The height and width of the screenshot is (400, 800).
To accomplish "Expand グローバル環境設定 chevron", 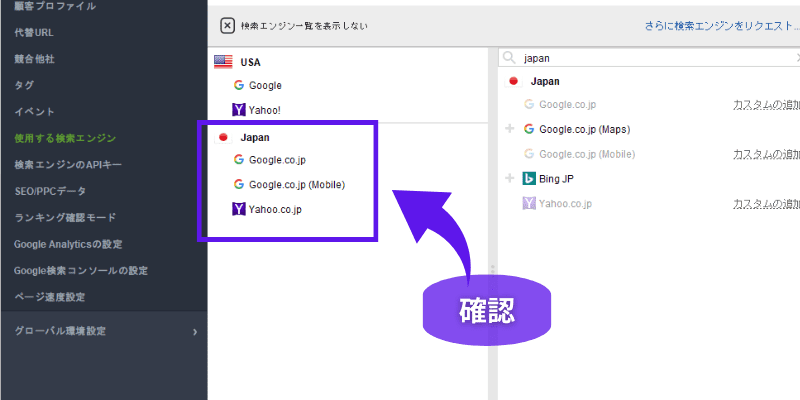I will (x=195, y=332).
